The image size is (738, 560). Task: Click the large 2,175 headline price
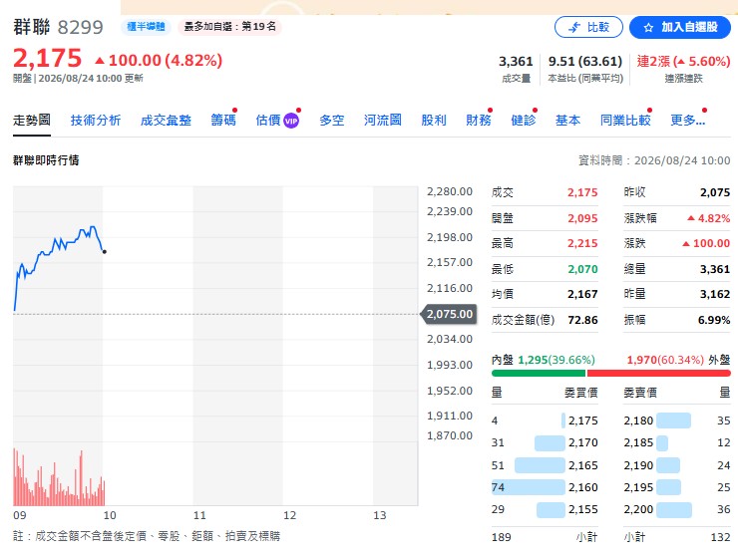click(47, 59)
